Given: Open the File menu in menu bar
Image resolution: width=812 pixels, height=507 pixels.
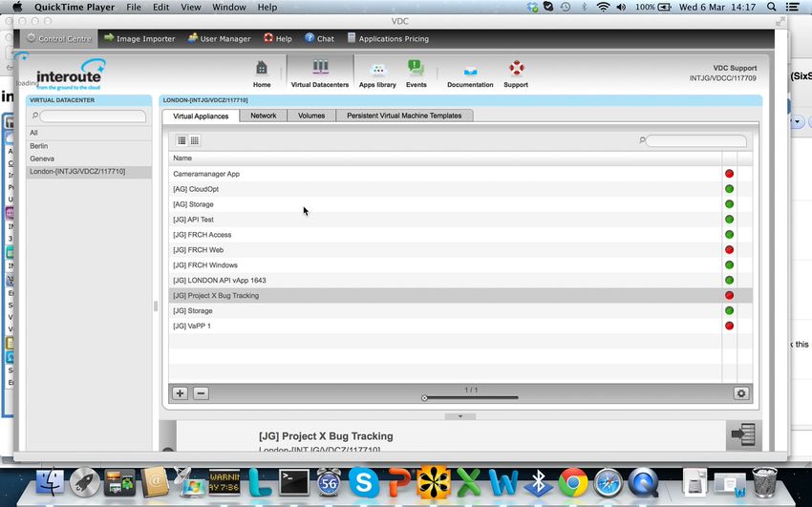Looking at the screenshot, I should pyautogui.click(x=134, y=8).
